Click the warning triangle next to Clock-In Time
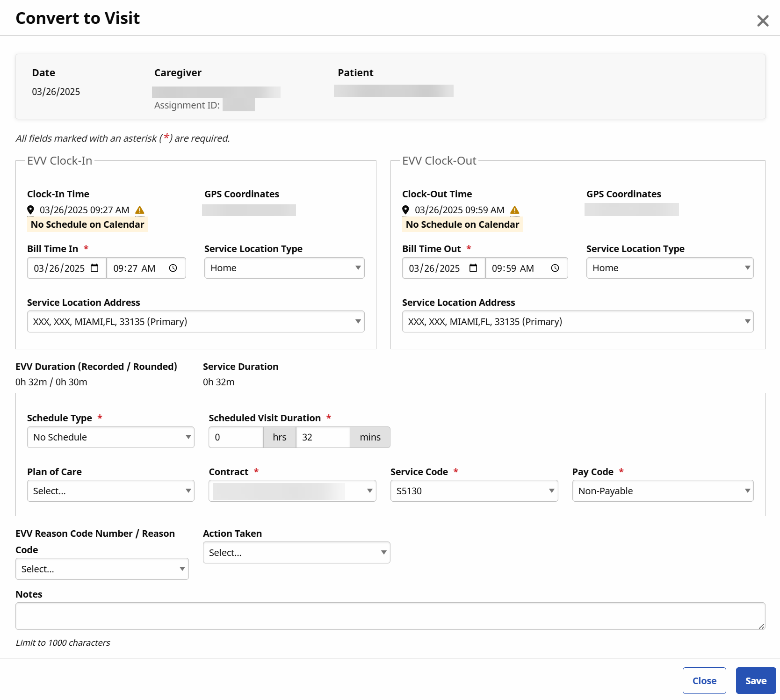Viewport: 780px width, 700px height. pos(139,210)
